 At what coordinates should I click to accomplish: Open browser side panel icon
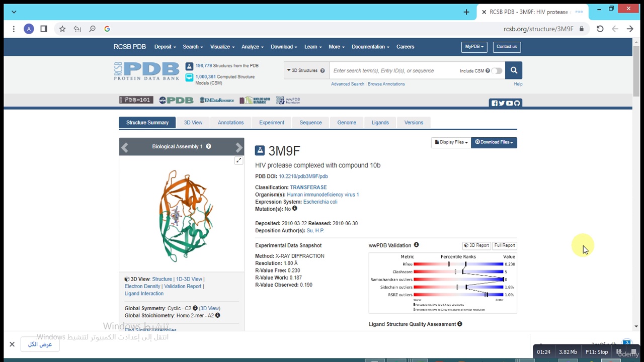coord(44,29)
